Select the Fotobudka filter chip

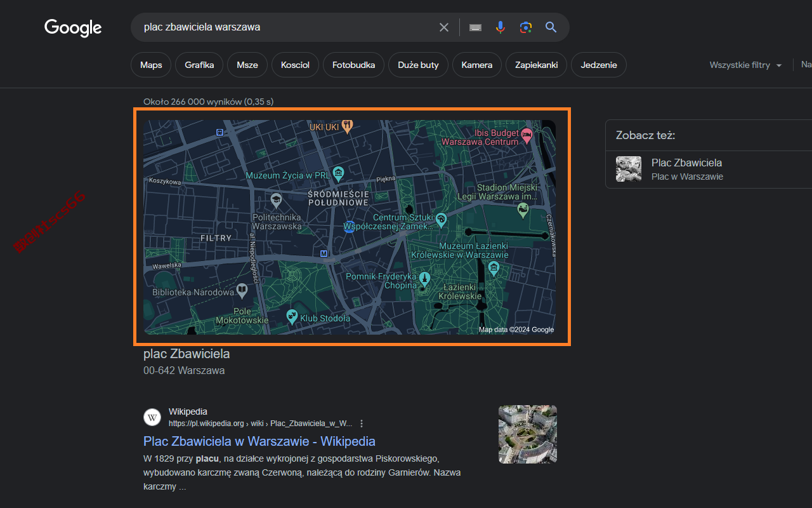pos(353,65)
